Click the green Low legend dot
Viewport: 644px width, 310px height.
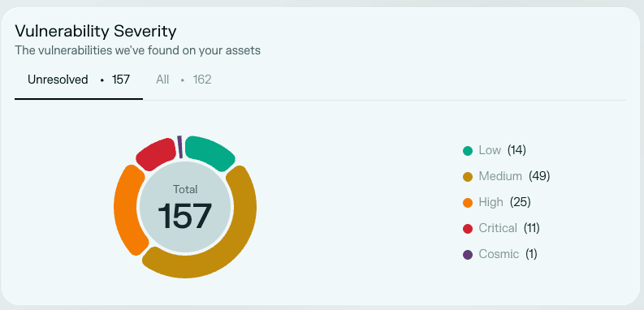point(468,151)
